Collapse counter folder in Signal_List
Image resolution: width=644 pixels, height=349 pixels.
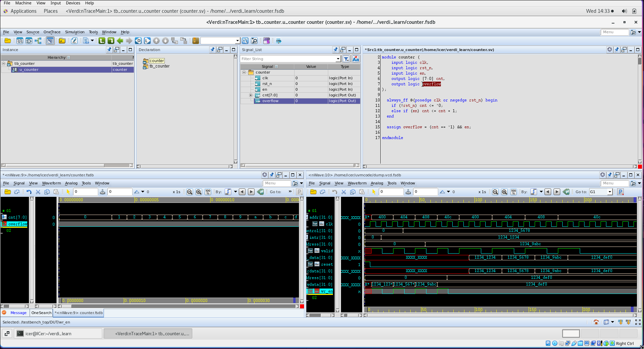244,72
